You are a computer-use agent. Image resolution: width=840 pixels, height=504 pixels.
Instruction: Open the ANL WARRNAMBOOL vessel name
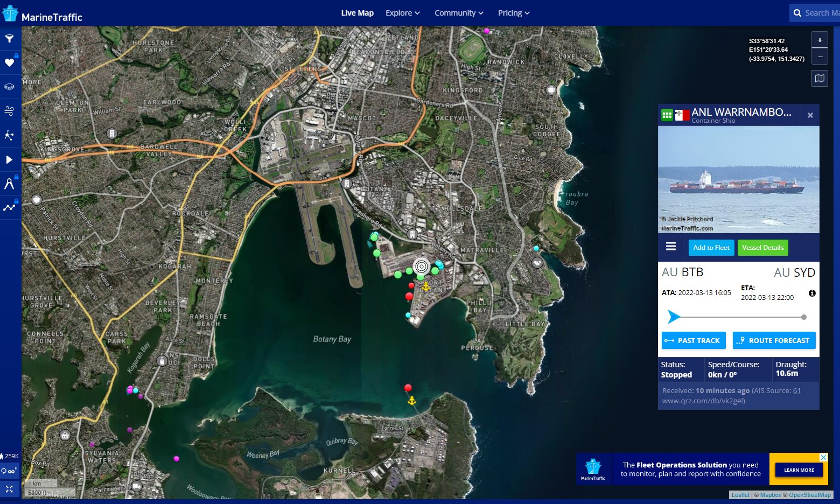[x=741, y=112]
